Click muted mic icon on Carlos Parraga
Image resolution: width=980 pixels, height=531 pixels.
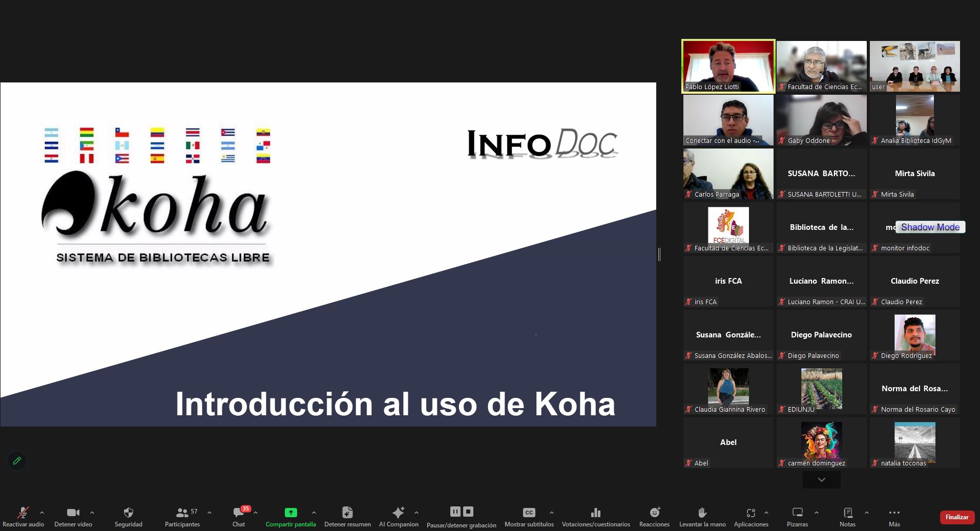[689, 195]
